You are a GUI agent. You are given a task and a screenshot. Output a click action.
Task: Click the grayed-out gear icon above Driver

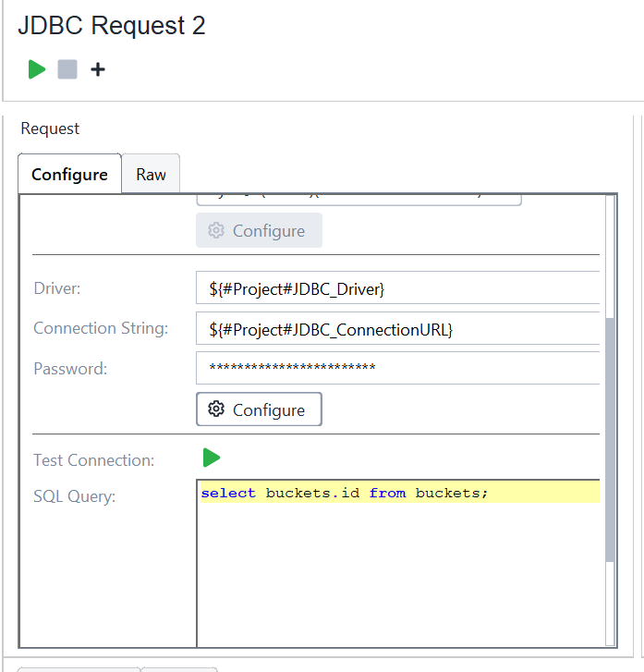coord(216,230)
